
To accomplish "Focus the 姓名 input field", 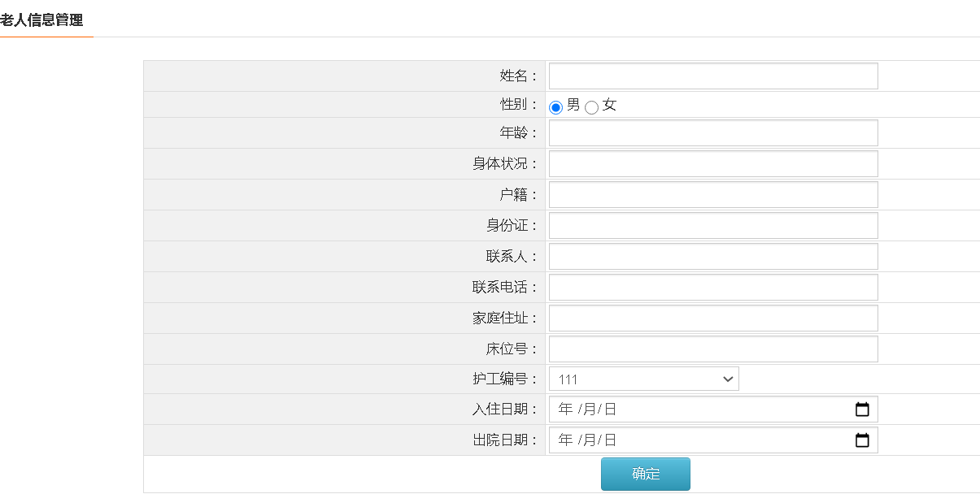I will (713, 76).
